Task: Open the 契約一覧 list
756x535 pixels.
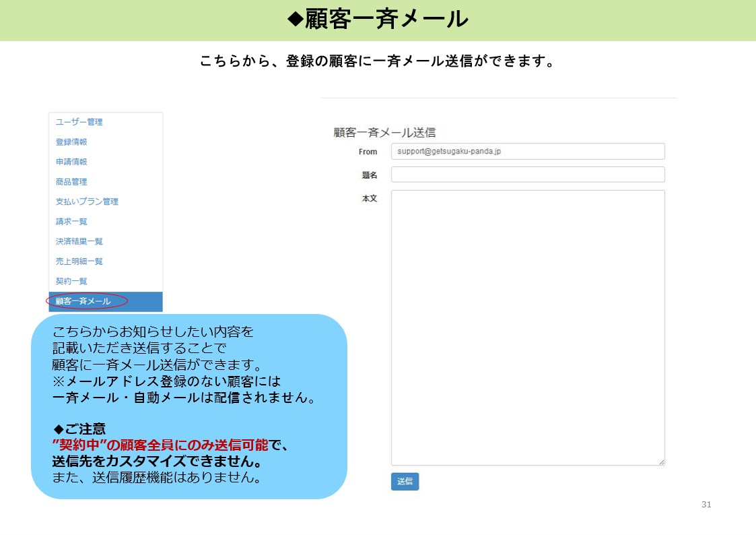Action: [x=71, y=281]
